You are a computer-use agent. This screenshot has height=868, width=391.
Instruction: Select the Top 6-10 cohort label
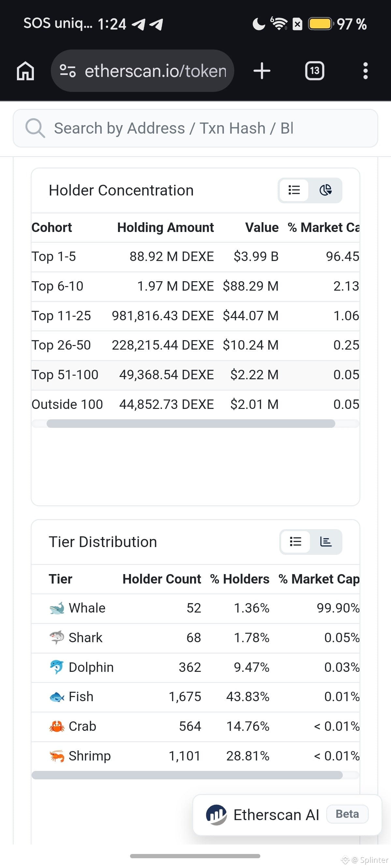point(57,286)
